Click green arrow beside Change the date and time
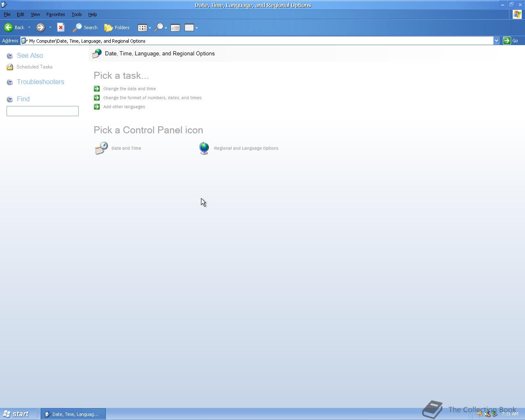The width and height of the screenshot is (525, 420). [97, 89]
